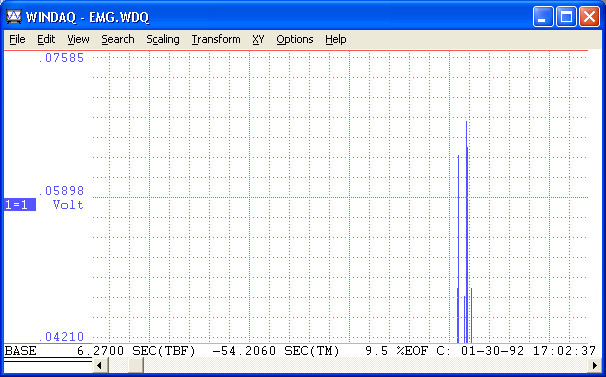Click the horizontal scrollbar thumb

136,365
